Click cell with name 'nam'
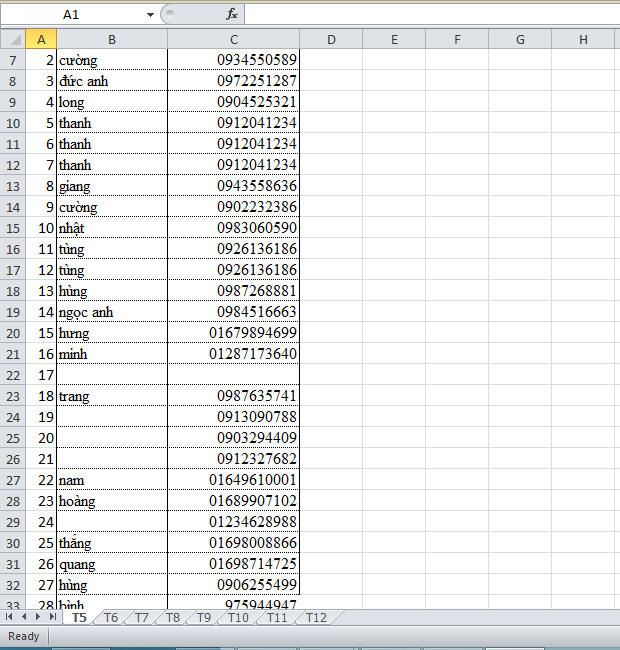The height and width of the screenshot is (650, 620). (x=112, y=480)
